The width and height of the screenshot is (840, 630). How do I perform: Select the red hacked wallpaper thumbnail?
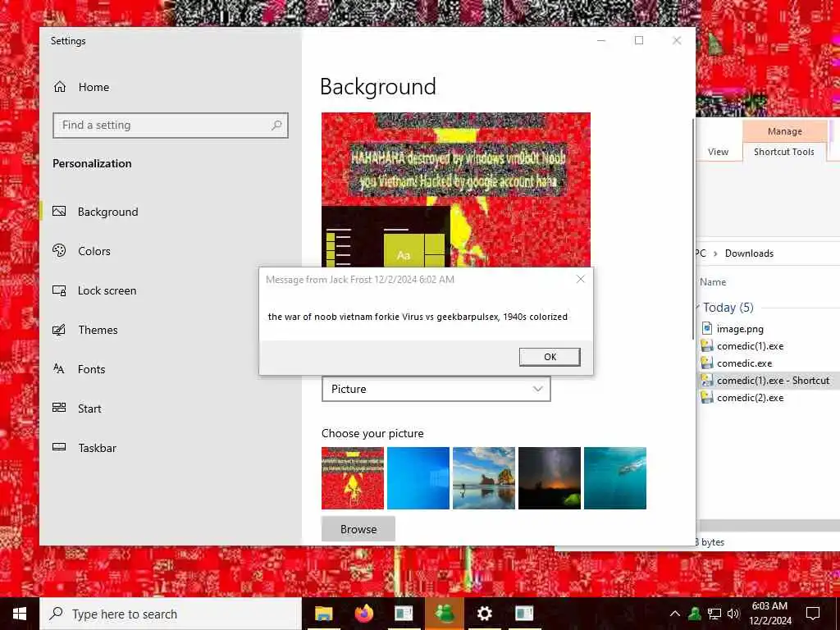coord(353,478)
